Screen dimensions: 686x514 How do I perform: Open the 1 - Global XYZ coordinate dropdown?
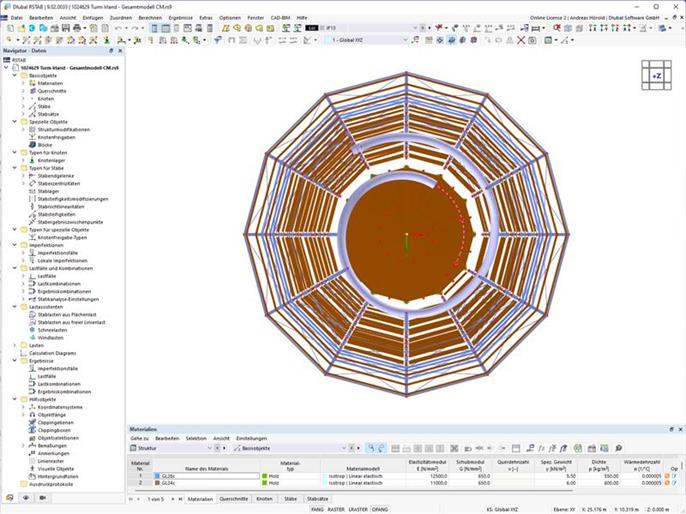pyautogui.click(x=405, y=40)
